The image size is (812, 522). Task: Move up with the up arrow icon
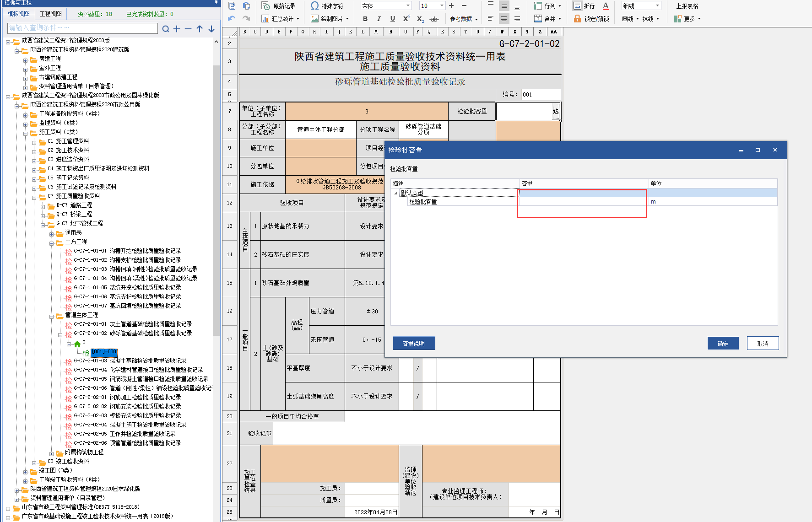pyautogui.click(x=200, y=29)
